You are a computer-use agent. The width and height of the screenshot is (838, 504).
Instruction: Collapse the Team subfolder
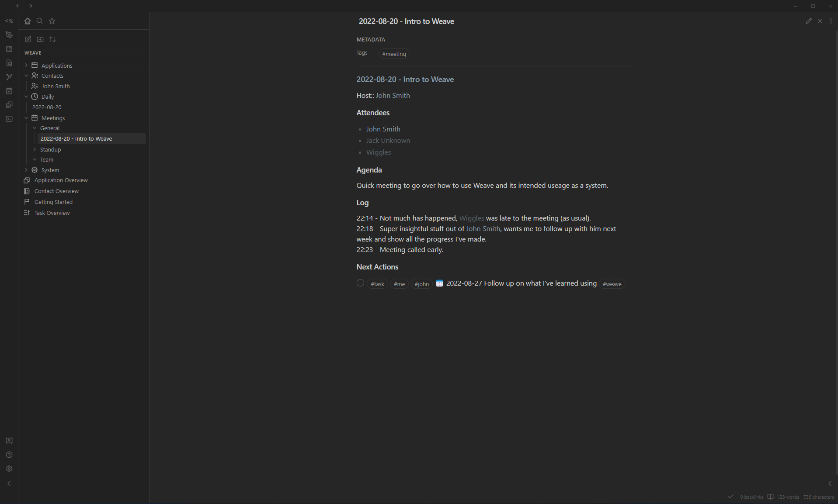[x=35, y=159]
